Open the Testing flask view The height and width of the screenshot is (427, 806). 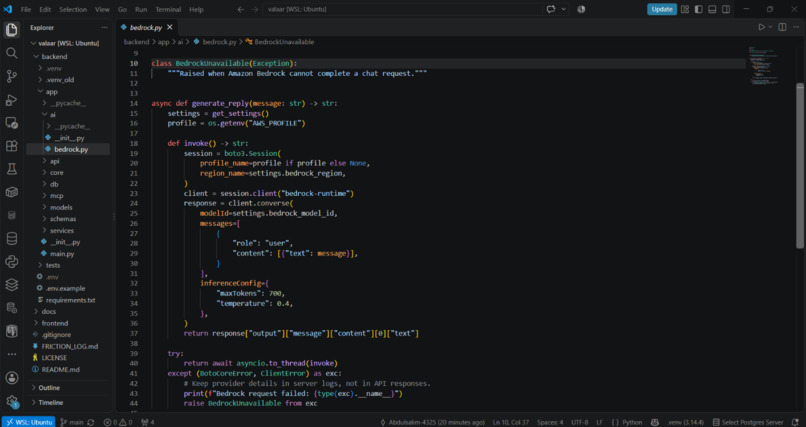click(11, 169)
